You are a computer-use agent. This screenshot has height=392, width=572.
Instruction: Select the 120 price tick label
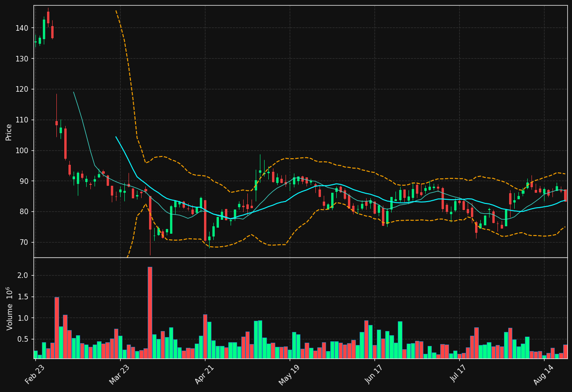point(22,89)
